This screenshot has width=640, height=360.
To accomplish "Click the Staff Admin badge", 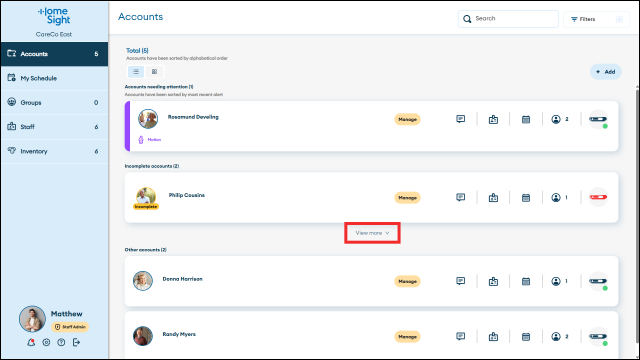I will 70,327.
